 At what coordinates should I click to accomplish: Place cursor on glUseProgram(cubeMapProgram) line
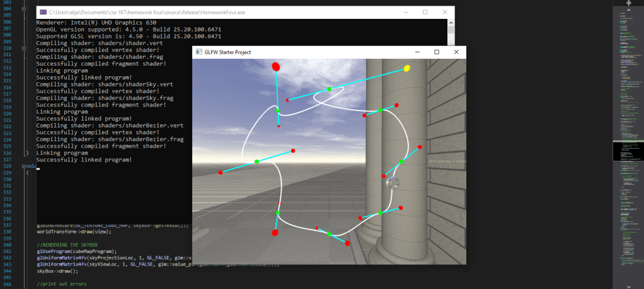pyautogui.click(x=77, y=251)
